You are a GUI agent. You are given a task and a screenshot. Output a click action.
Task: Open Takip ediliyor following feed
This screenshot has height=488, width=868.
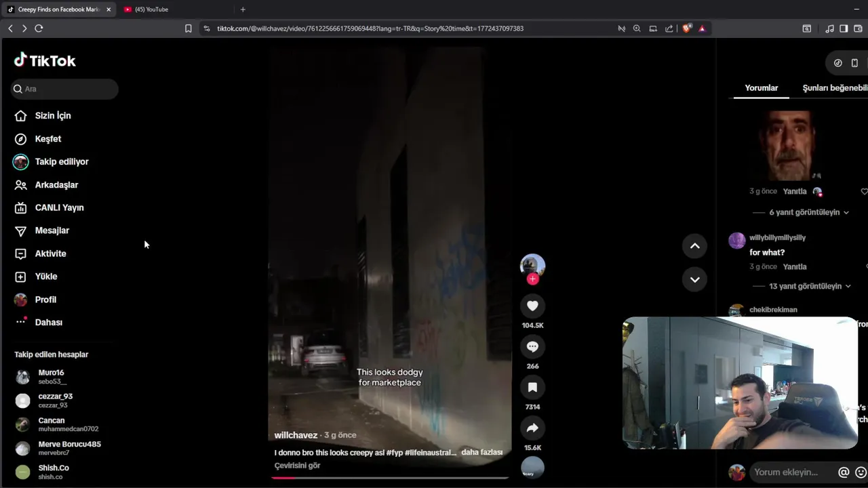[52, 162]
